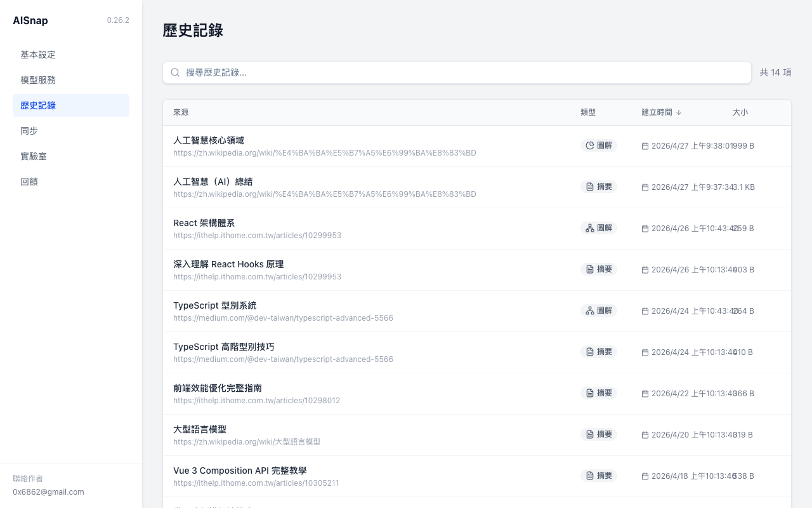Click the magnifier icon in search box
Image resolution: width=812 pixels, height=508 pixels.
point(175,72)
